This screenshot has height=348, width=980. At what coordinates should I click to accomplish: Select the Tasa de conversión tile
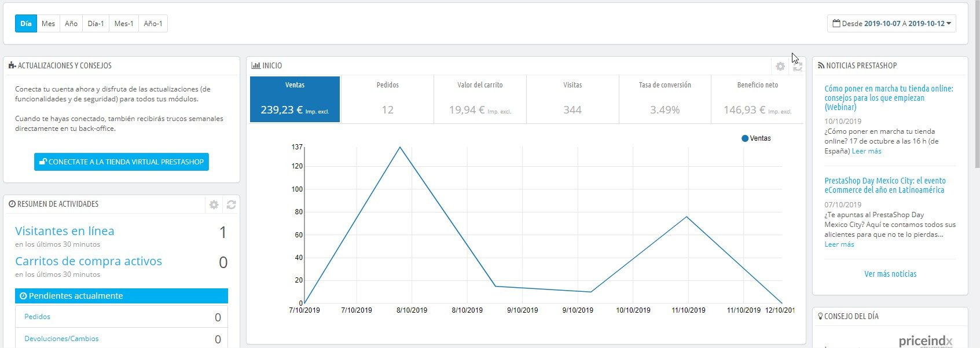[665, 99]
